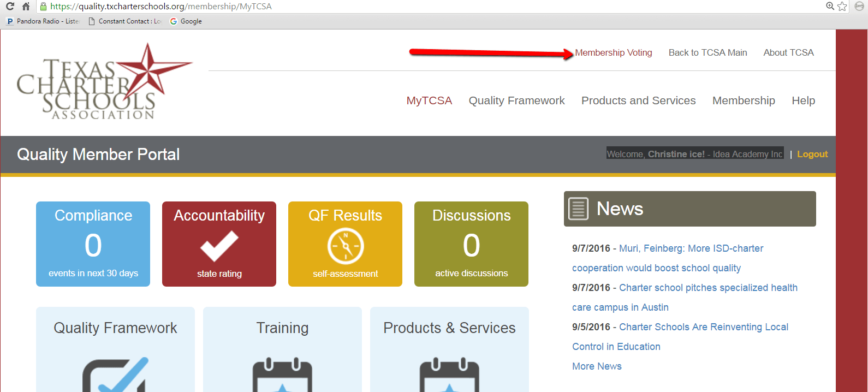Bookmark this page with the star icon
This screenshot has width=868, height=392.
point(842,7)
